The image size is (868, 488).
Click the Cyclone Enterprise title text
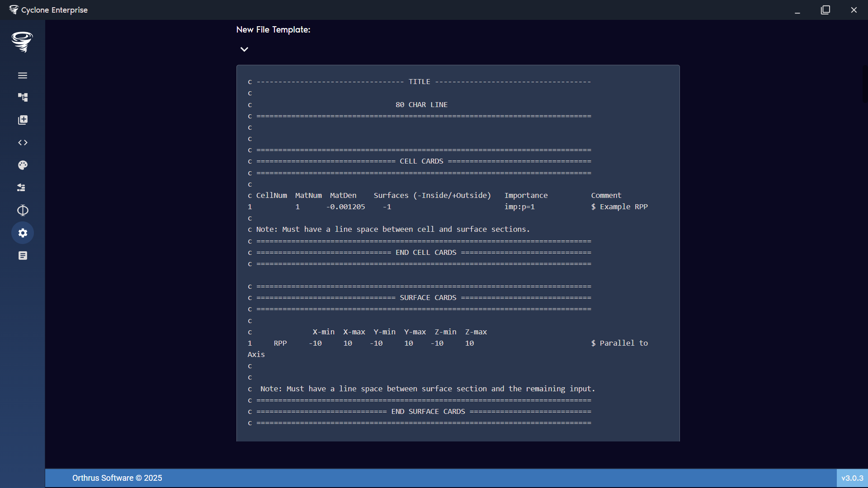(55, 9)
